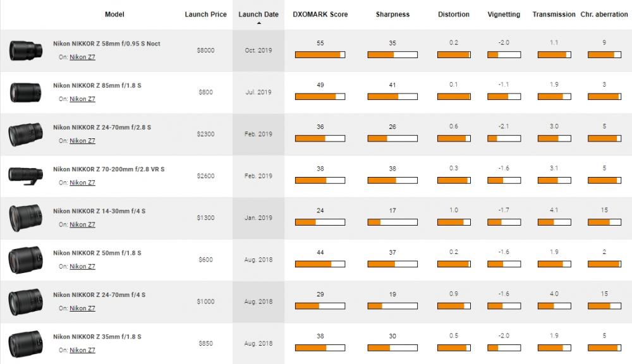Open the Nikon NIKKOR Z 35mm f/1.8 S title
Viewport: 632px width, 364px height.
[x=97, y=337]
